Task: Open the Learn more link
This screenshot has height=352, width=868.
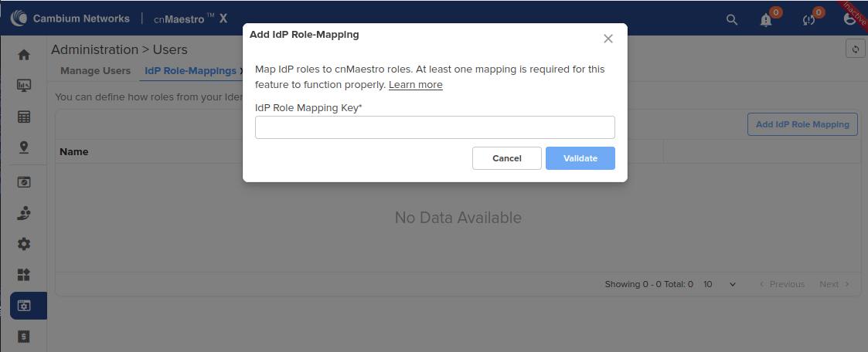Action: coord(415,85)
